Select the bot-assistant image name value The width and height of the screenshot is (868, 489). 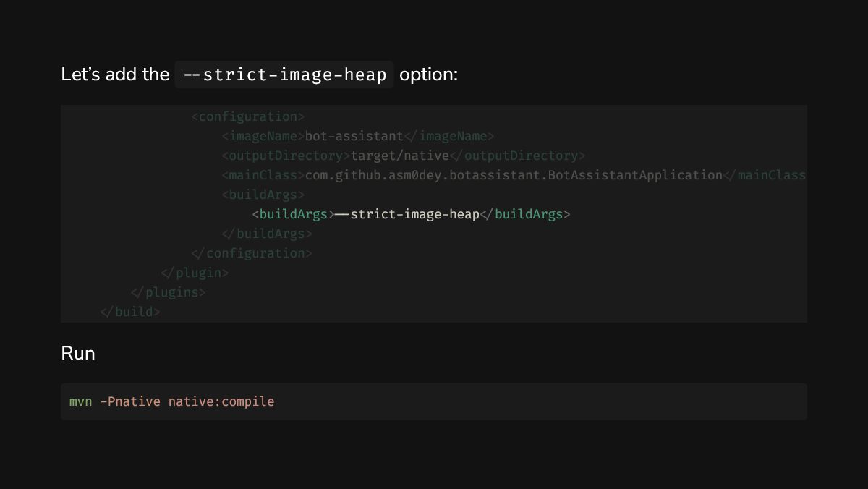(x=354, y=136)
